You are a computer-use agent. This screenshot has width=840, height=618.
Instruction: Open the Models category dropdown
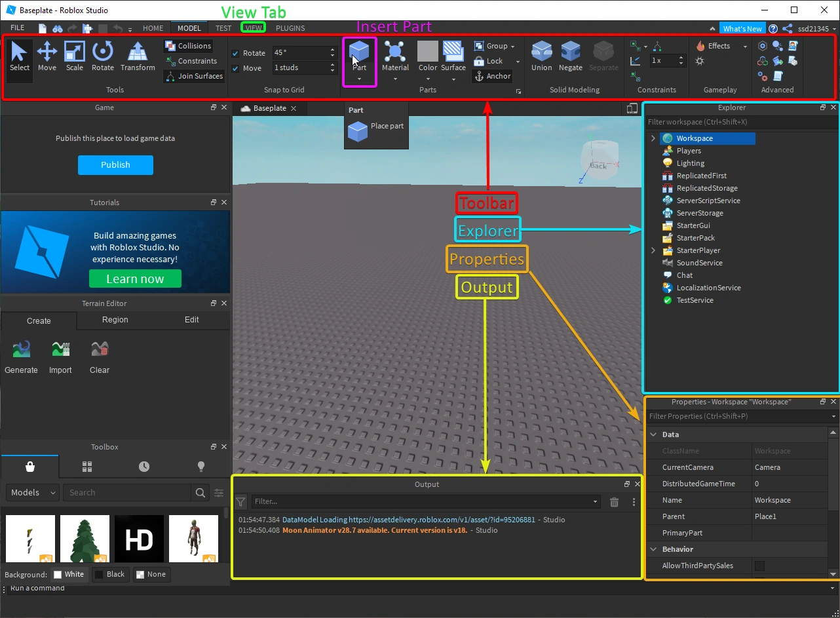point(33,492)
